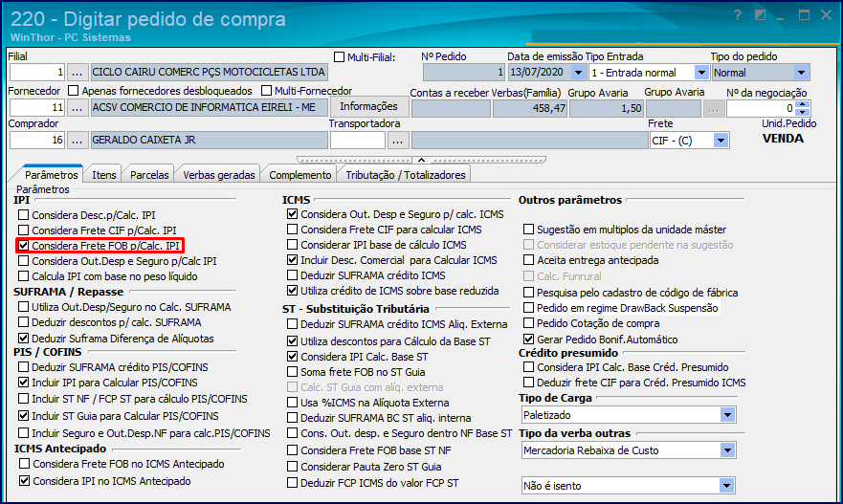Check Pedido Cotação de compra
This screenshot has width=843, height=504.
point(528,323)
